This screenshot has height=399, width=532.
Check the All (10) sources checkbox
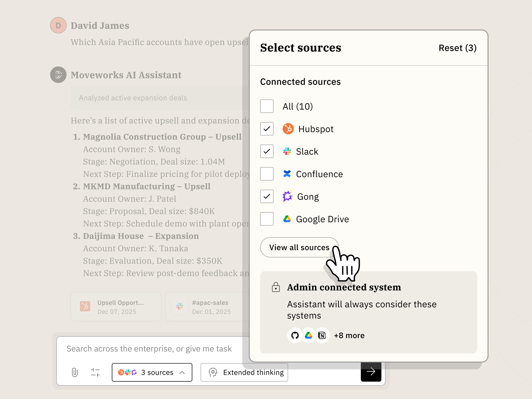click(267, 106)
